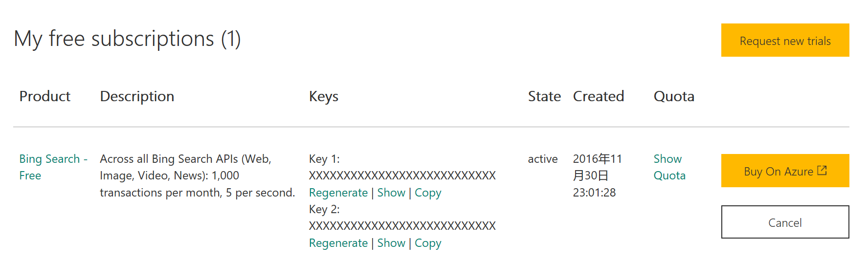Click the Quota column header

(674, 96)
